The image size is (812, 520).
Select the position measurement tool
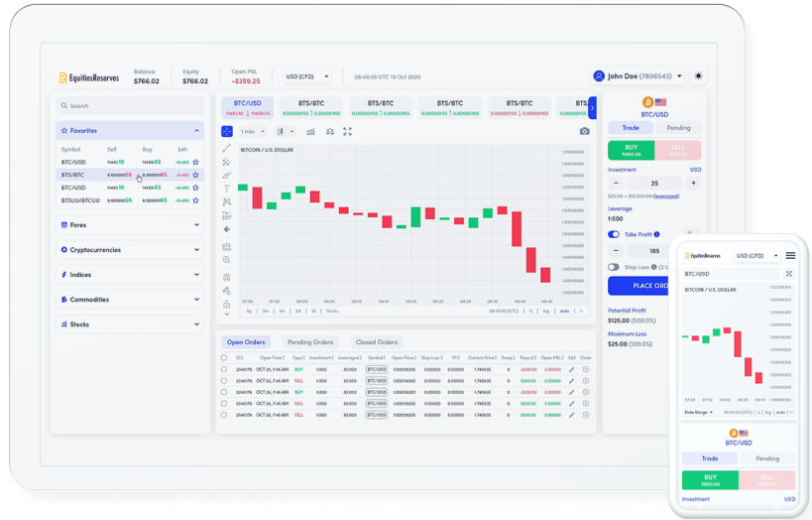coord(226,215)
